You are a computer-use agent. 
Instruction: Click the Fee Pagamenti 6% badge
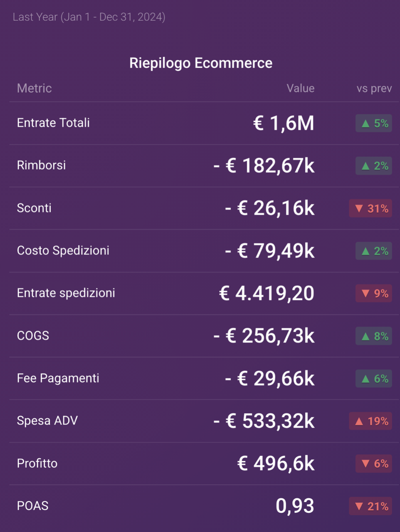tap(374, 378)
